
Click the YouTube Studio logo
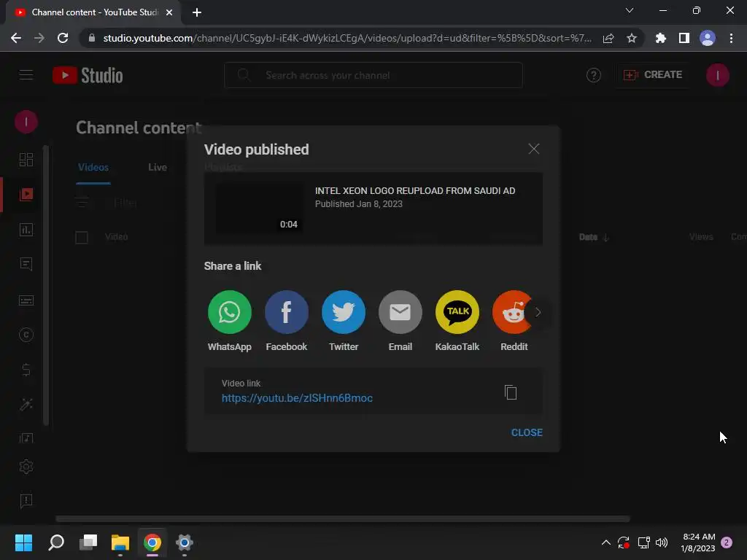88,75
